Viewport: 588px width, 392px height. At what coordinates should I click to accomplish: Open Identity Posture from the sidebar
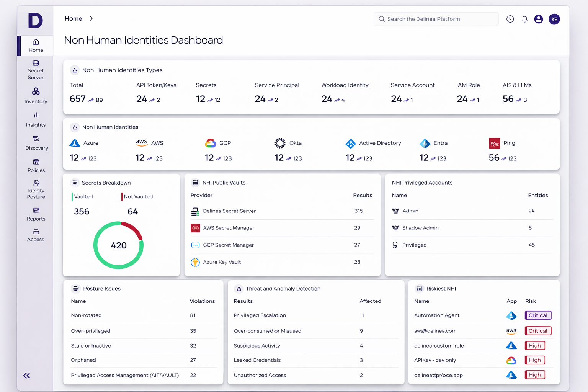coord(35,189)
